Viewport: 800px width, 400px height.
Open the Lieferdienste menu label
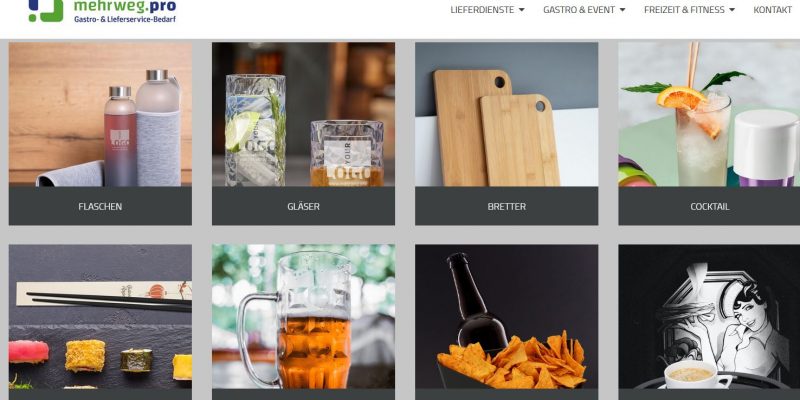(482, 10)
